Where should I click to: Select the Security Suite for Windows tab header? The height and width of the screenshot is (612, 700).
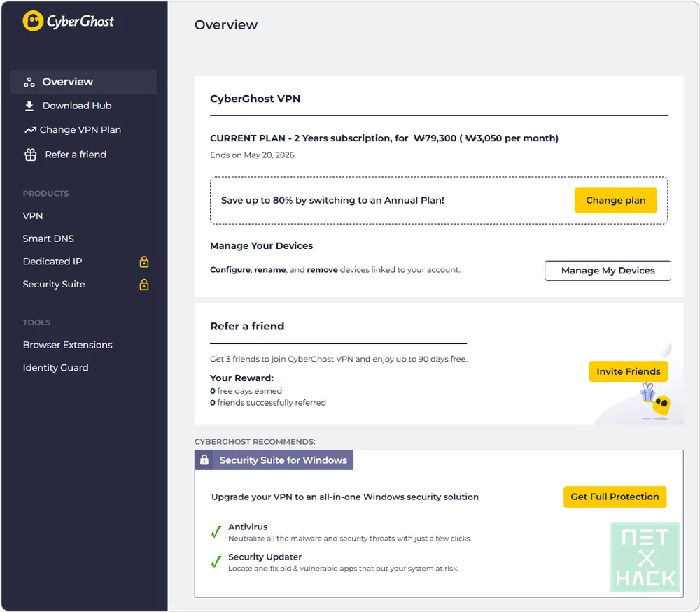tap(283, 460)
